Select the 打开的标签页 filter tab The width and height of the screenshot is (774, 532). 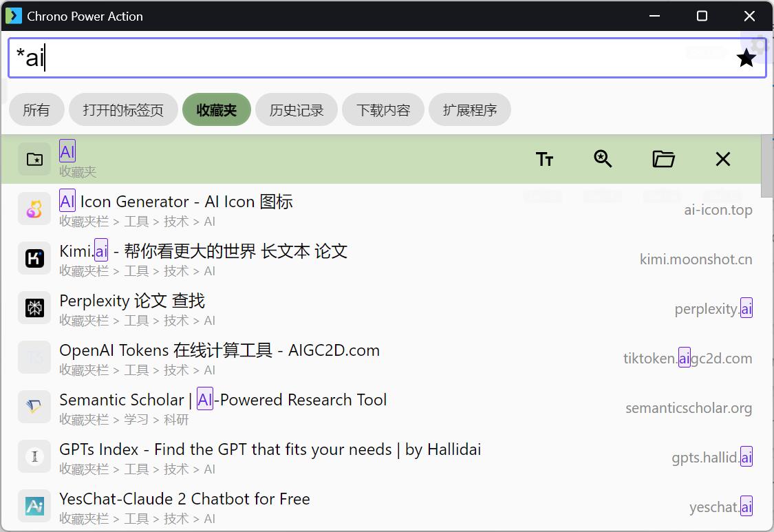pyautogui.click(x=123, y=110)
